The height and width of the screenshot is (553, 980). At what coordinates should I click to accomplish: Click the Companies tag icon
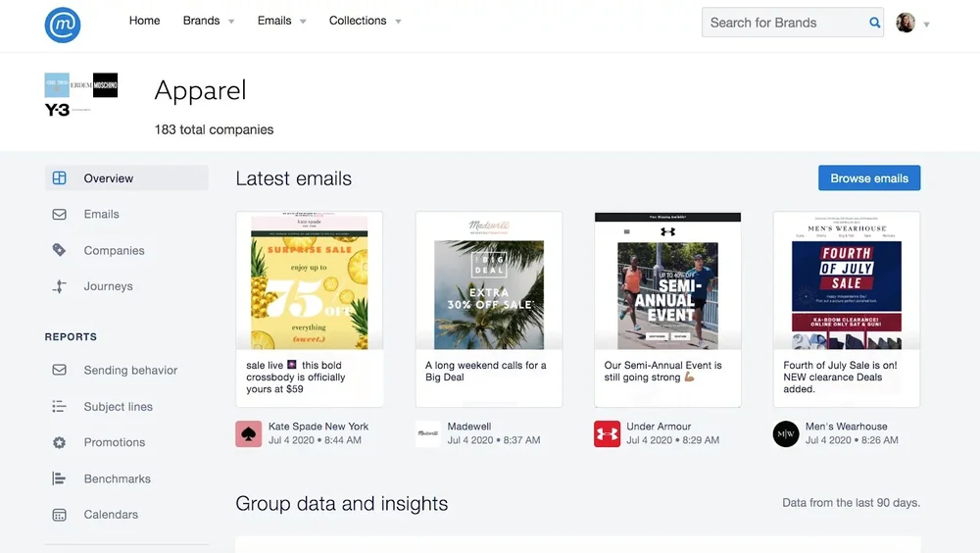60,250
